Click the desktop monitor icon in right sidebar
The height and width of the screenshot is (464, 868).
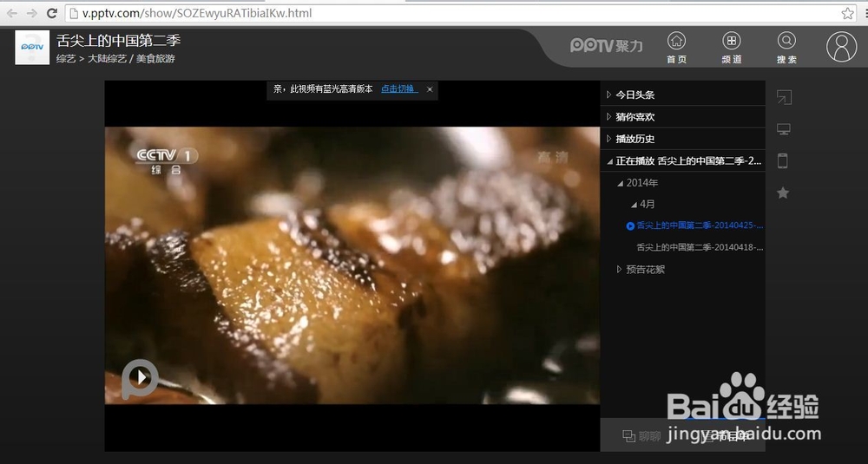783,129
